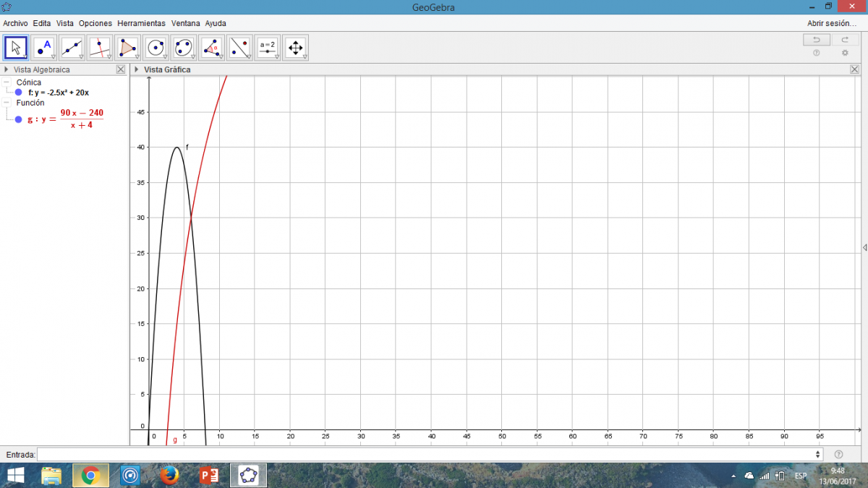
Task: Click the undo button
Action: coord(817,40)
